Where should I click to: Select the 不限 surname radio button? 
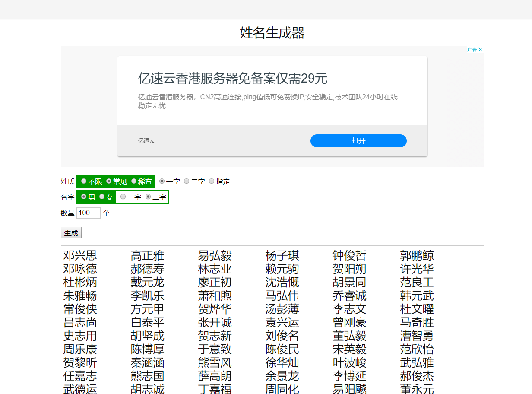click(x=83, y=181)
